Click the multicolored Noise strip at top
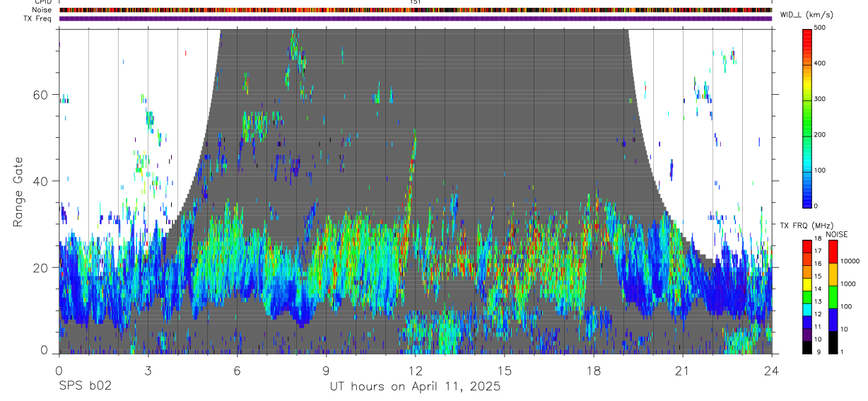 pyautogui.click(x=416, y=10)
